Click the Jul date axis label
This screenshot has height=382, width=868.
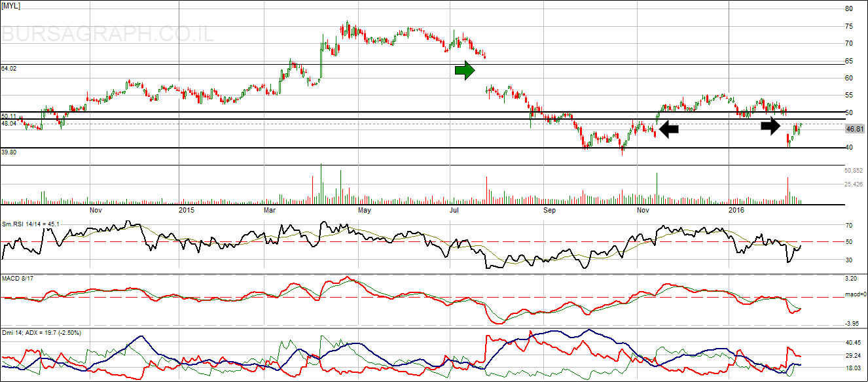tap(454, 211)
